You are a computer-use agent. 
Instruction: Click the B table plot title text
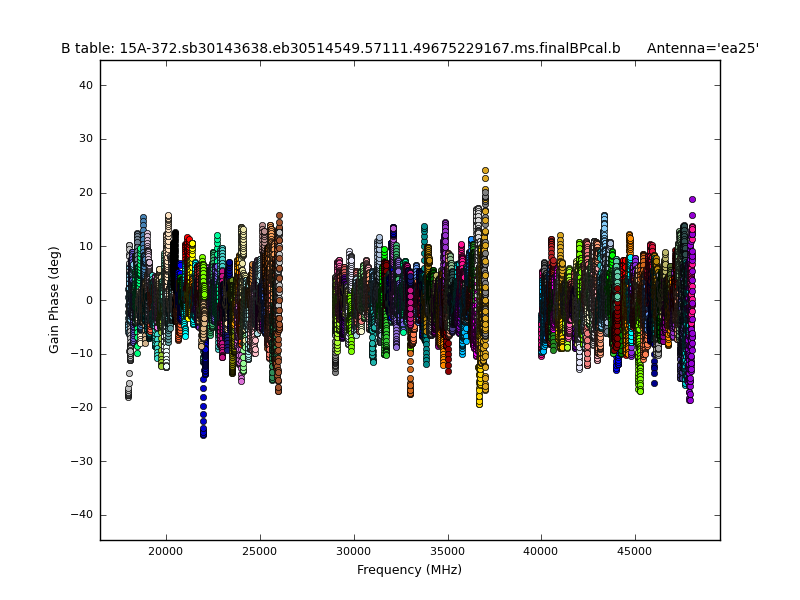click(340, 48)
